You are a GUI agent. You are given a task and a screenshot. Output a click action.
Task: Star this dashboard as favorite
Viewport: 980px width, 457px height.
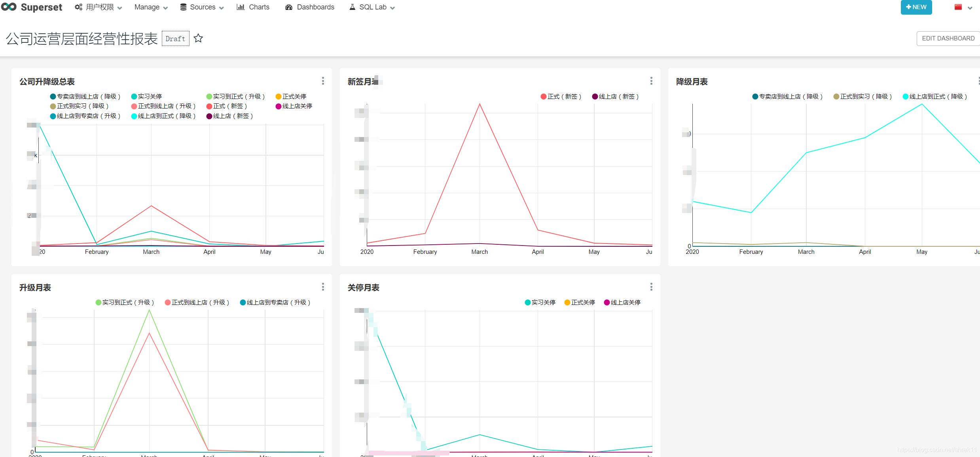(x=198, y=38)
